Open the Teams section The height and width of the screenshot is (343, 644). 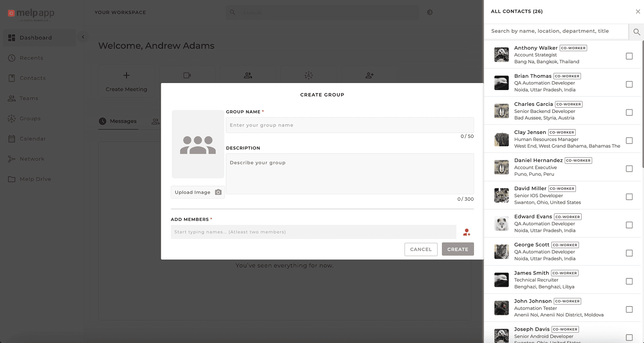(29, 98)
